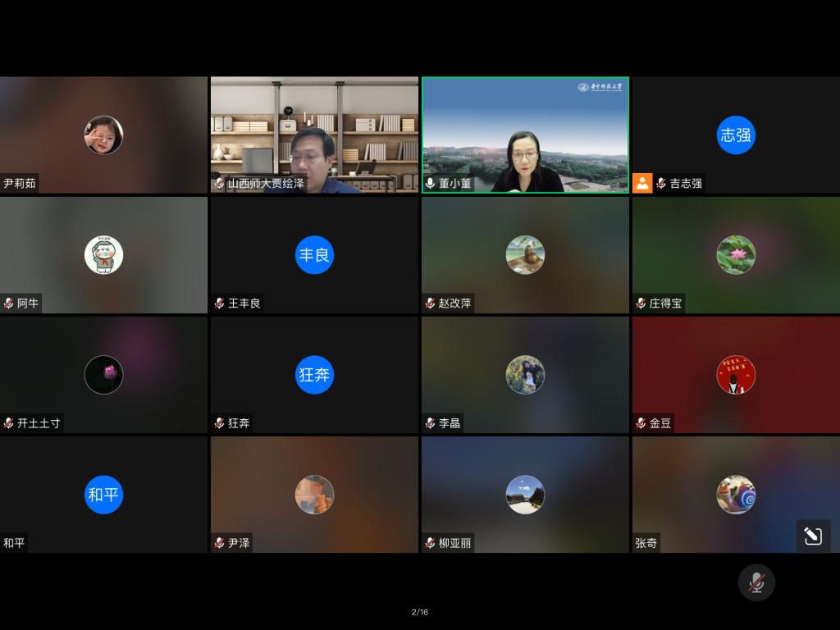The image size is (840, 630).
Task: Select the blue 志强 avatar circle
Action: tap(736, 135)
